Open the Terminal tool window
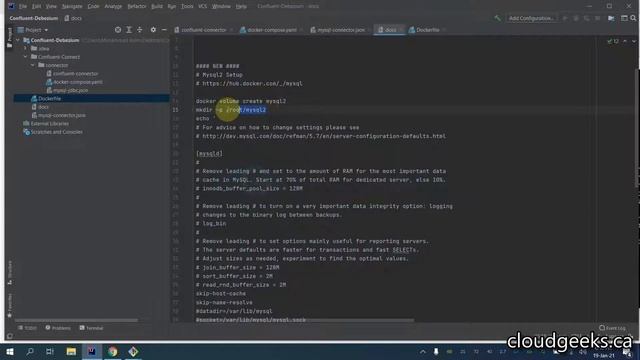This screenshot has width=640, height=360. 91,328
